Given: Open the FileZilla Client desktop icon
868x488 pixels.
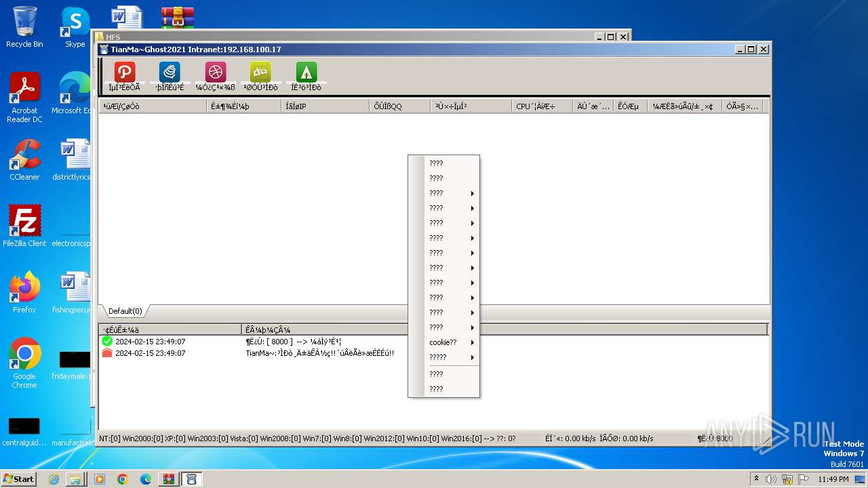Looking at the screenshot, I should [x=24, y=226].
